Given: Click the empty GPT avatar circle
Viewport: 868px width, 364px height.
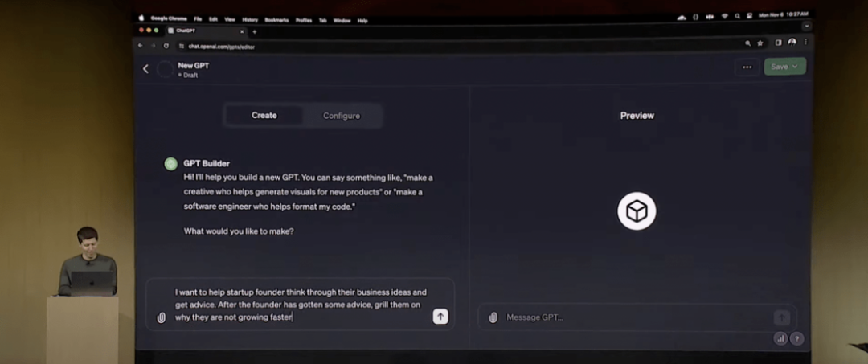Looking at the screenshot, I should click(x=165, y=69).
